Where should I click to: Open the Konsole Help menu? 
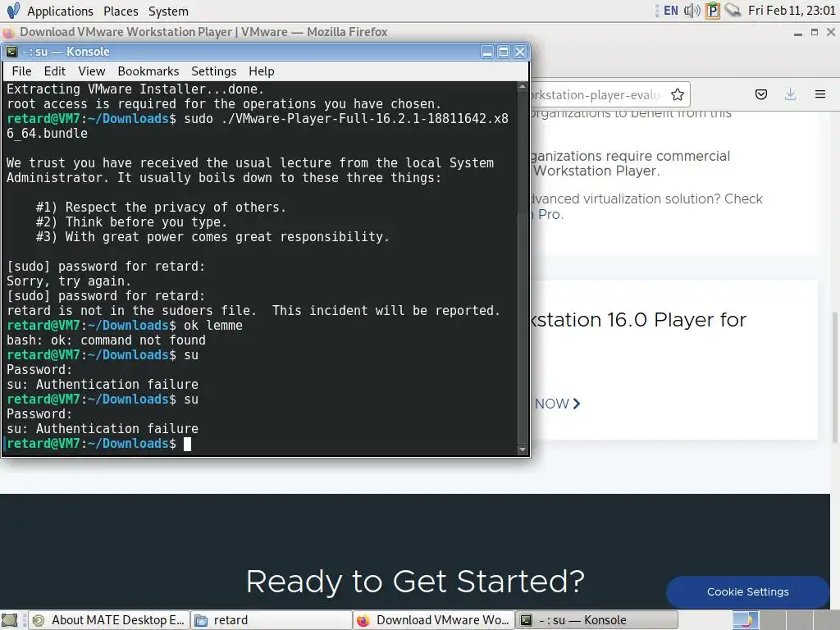coord(262,71)
